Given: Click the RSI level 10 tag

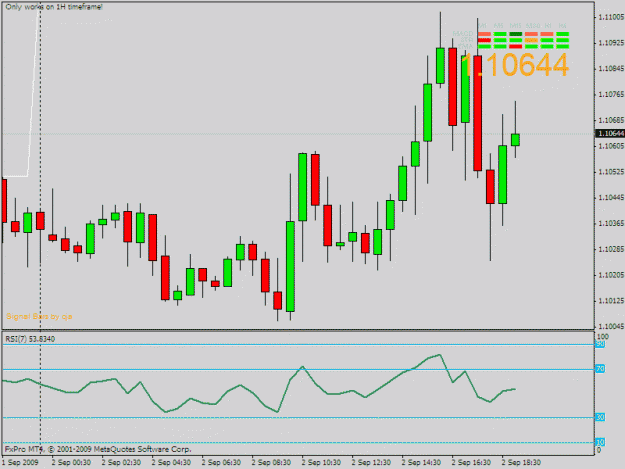Looking at the screenshot, I should tap(600, 442).
